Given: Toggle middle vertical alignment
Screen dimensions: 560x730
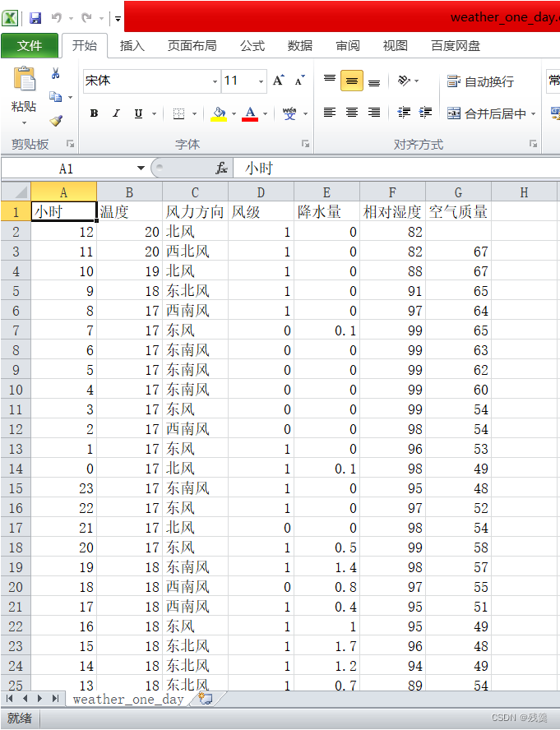Looking at the screenshot, I should pyautogui.click(x=352, y=81).
